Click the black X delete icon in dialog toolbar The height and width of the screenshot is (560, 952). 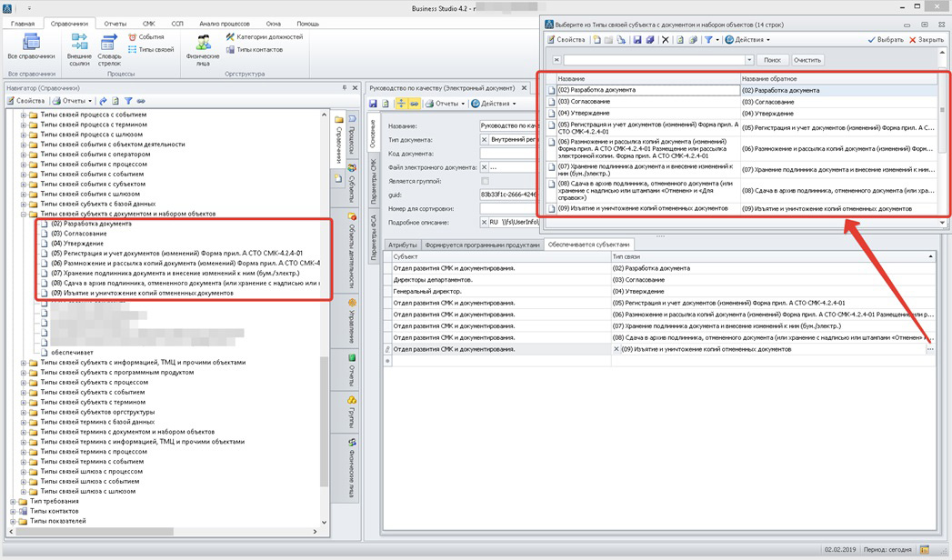tap(666, 40)
